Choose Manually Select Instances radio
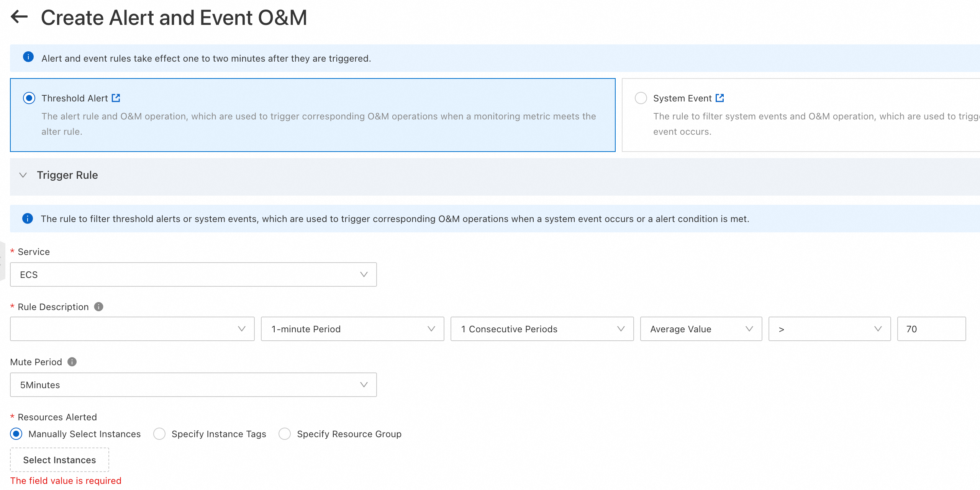Image resolution: width=980 pixels, height=490 pixels. pyautogui.click(x=16, y=434)
